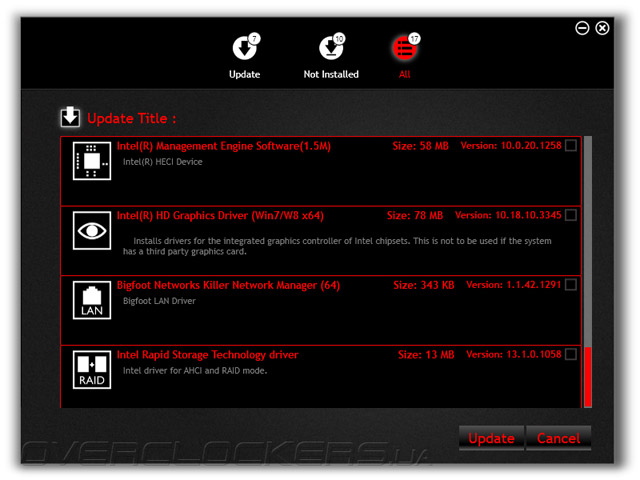The height and width of the screenshot is (480, 640).
Task: Switch to the Update tab label
Action: 244,74
